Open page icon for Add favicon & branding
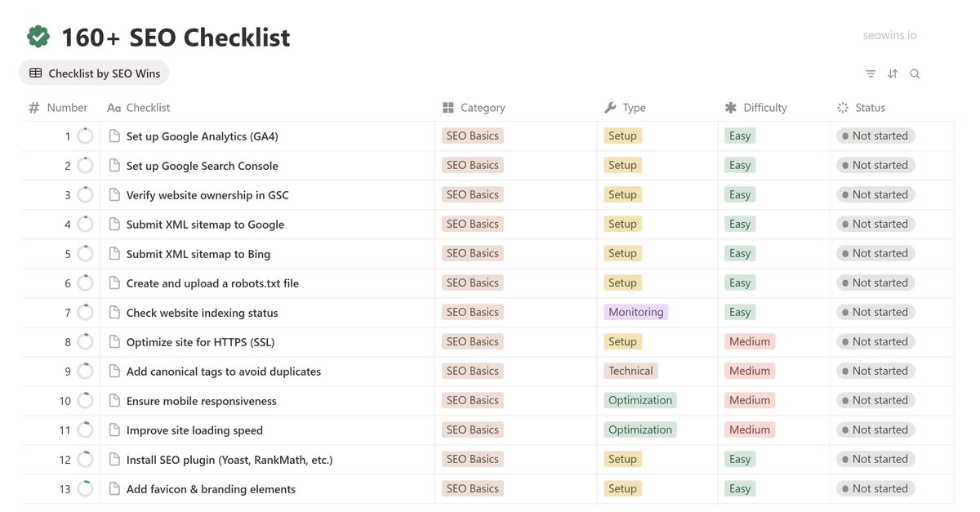Viewport: 980px width, 512px height. [114, 488]
